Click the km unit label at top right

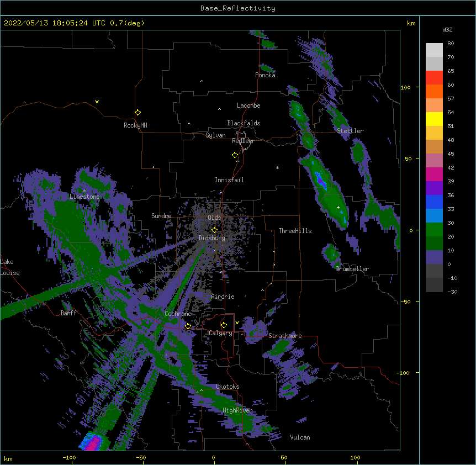point(411,23)
